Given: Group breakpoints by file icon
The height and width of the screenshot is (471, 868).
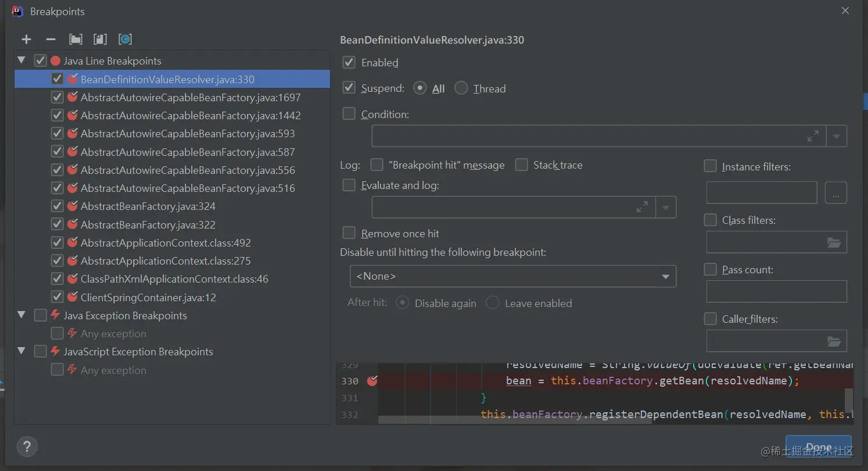Looking at the screenshot, I should click(x=101, y=40).
